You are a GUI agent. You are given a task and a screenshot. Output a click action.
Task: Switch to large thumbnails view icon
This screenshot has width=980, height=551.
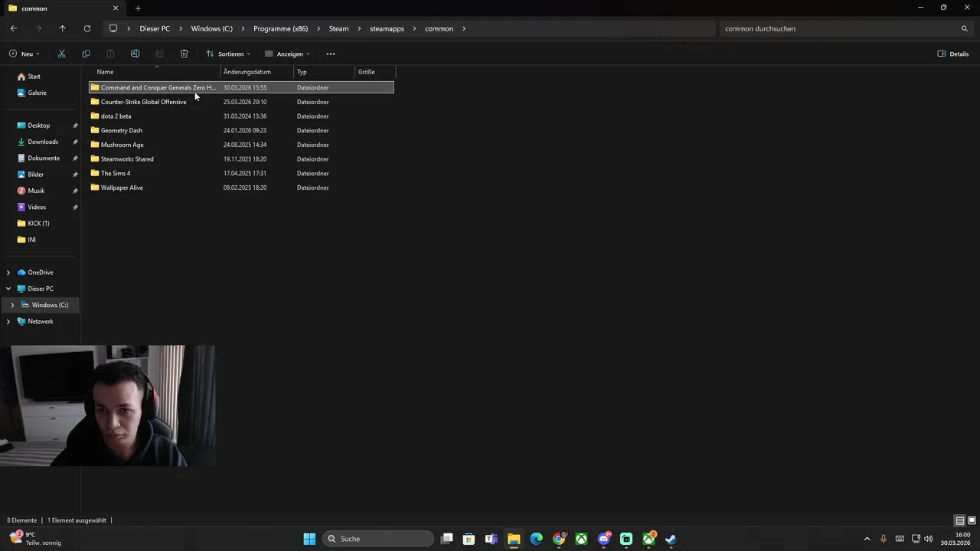972,520
